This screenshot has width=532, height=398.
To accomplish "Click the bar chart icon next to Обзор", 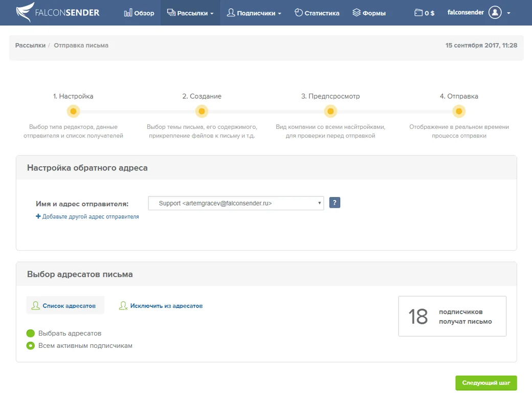I will pyautogui.click(x=128, y=13).
